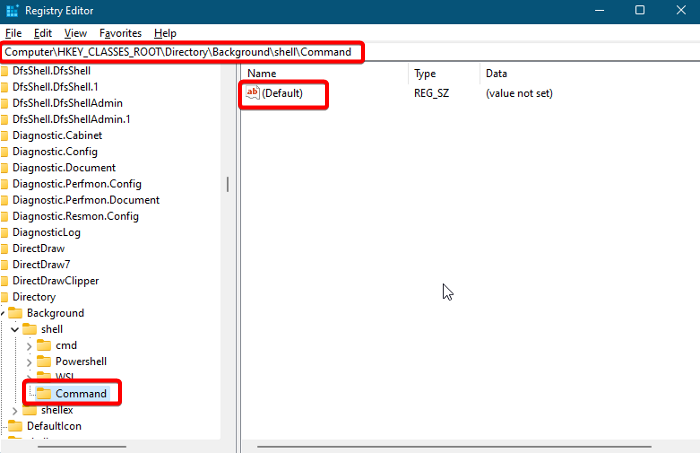
Task: Select the (Default) value name
Action: tap(282, 93)
